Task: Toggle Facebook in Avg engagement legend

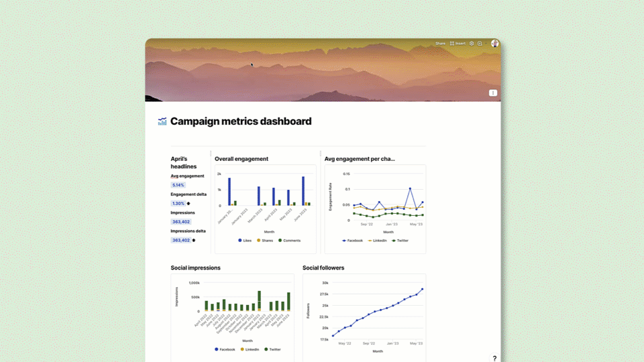Action: (352, 241)
